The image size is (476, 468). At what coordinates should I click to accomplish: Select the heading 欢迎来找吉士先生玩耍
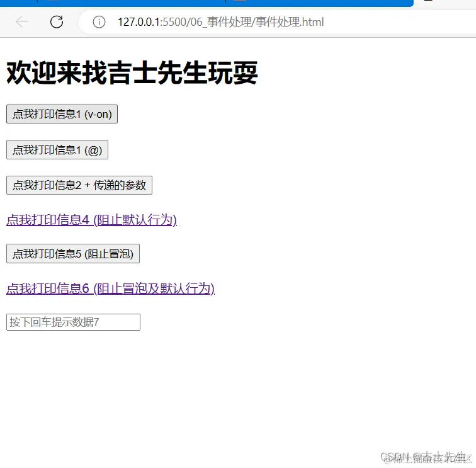tap(132, 73)
